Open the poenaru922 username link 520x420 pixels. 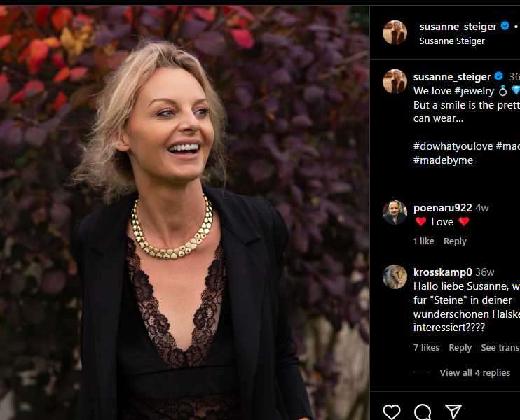442,207
